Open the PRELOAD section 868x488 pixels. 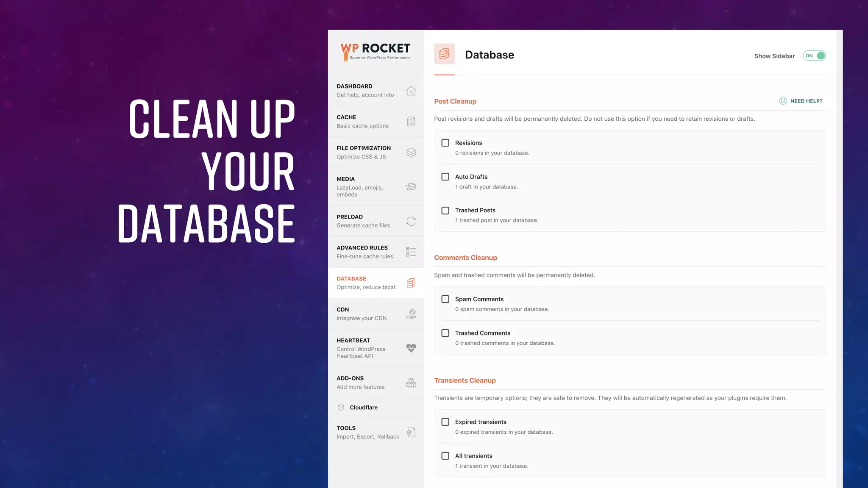(x=376, y=221)
